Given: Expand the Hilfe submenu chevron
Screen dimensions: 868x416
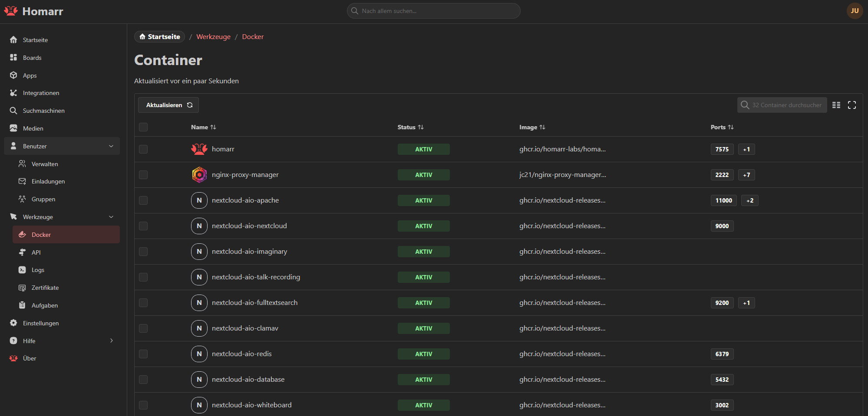Looking at the screenshot, I should point(111,341).
